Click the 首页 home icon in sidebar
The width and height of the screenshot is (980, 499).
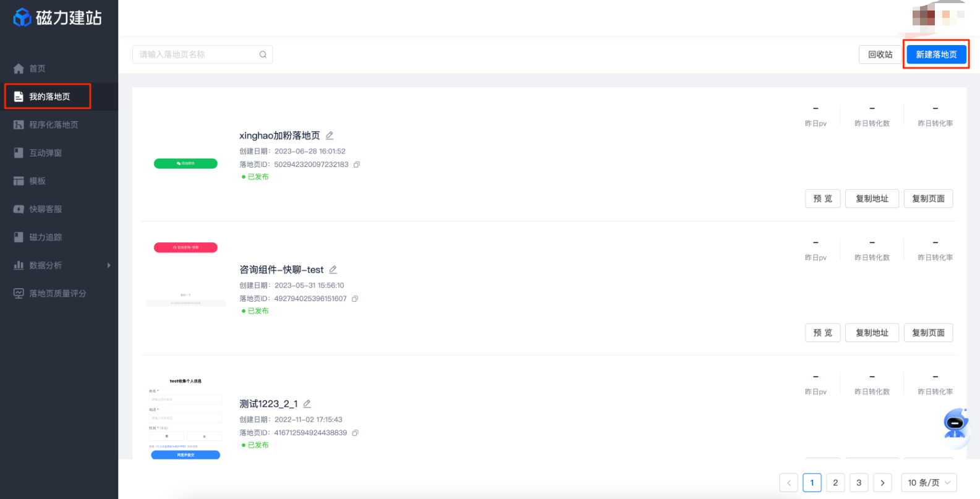pyautogui.click(x=19, y=69)
